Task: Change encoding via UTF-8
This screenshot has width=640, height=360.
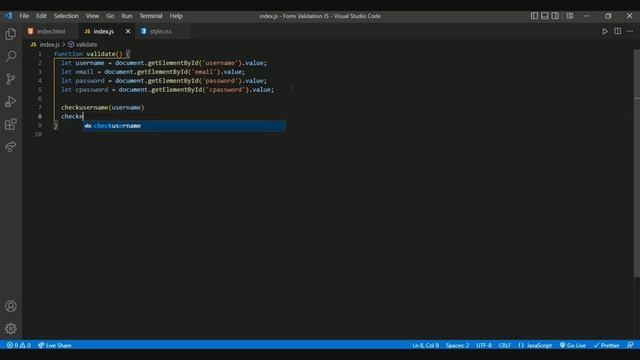Action: pos(484,345)
